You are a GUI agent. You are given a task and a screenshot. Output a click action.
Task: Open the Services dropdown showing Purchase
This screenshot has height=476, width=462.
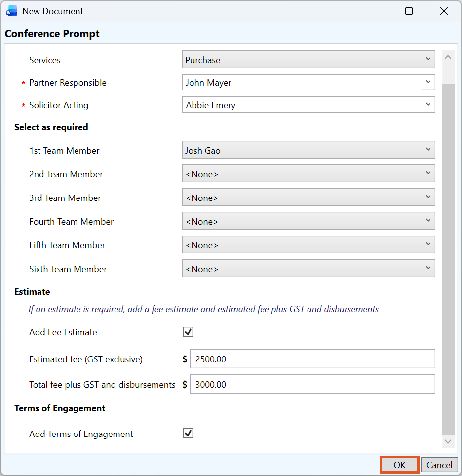pyautogui.click(x=308, y=59)
